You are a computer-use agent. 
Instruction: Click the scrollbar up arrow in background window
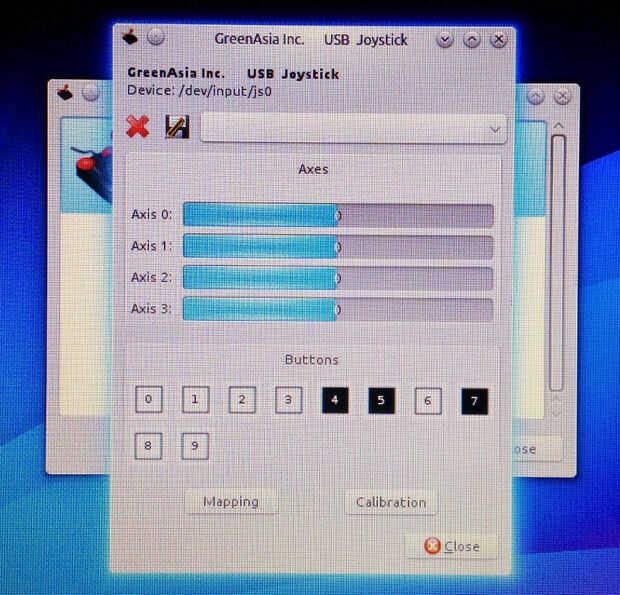point(558,126)
